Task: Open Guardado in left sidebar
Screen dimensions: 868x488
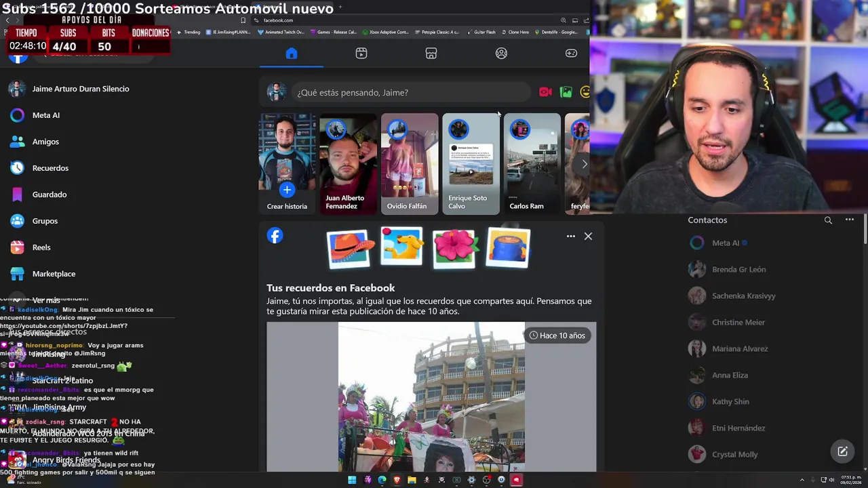Action: pos(39,195)
